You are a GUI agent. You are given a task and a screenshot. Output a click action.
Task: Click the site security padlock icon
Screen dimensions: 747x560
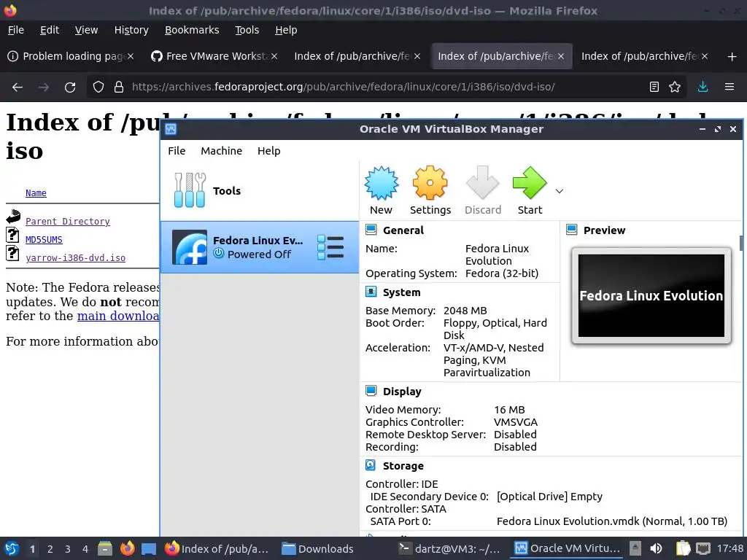click(119, 87)
